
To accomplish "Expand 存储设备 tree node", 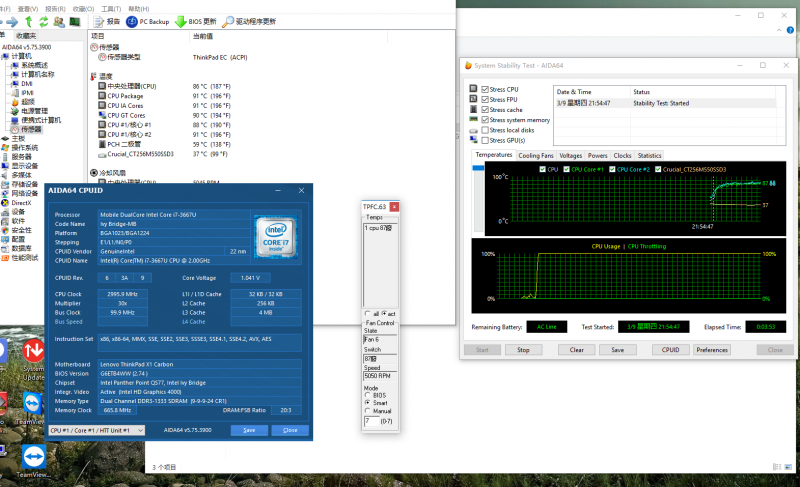I will (24, 185).
